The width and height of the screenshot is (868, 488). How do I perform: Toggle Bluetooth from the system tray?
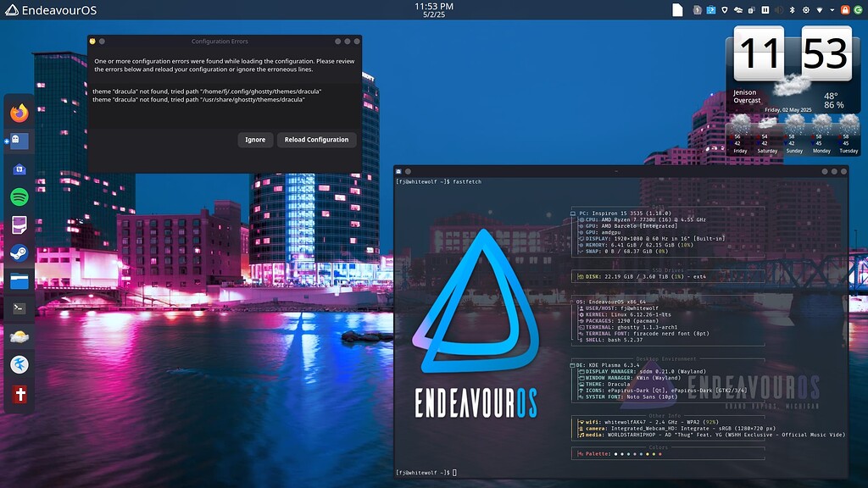pyautogui.click(x=793, y=10)
